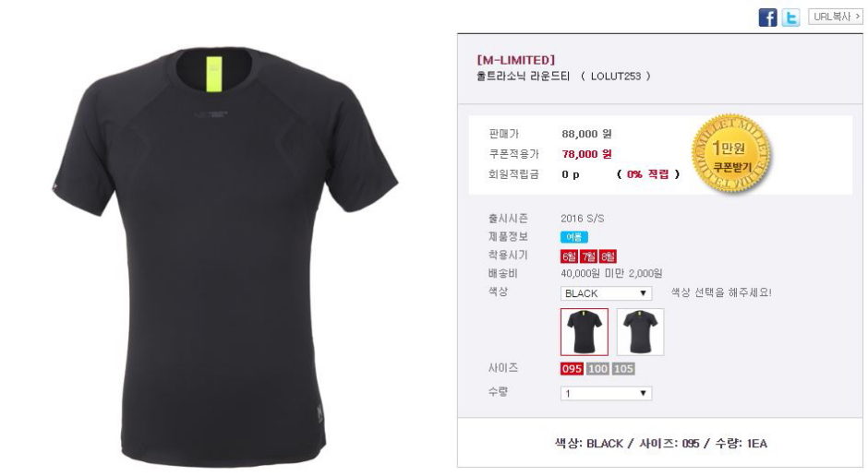Expand the quantity 수량 dropdown
Viewport: 868px width, 476px height.
tap(606, 394)
